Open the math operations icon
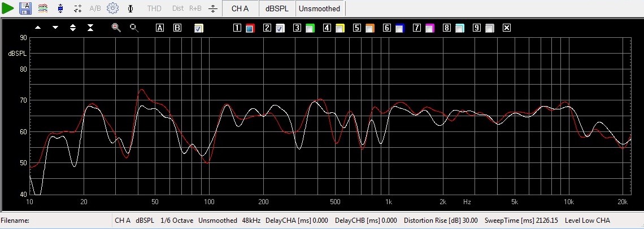The image size is (644, 229). pyautogui.click(x=77, y=8)
